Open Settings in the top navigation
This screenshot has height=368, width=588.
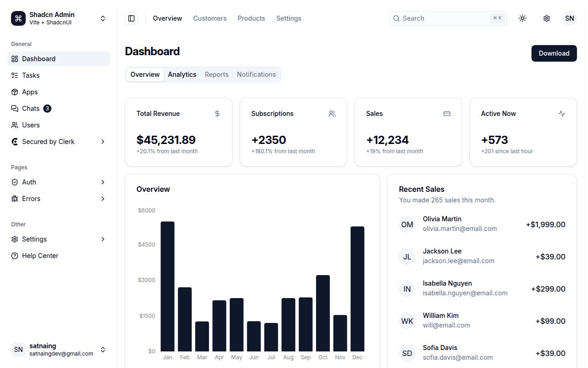click(x=289, y=18)
